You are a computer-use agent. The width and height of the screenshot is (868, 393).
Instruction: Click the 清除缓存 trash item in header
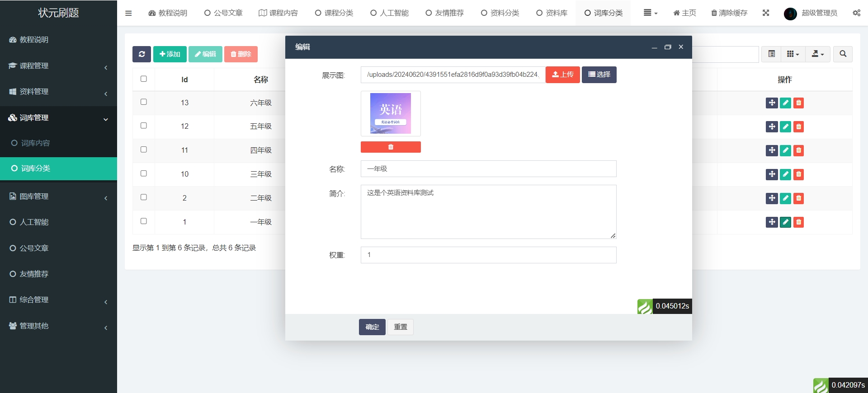click(x=729, y=13)
